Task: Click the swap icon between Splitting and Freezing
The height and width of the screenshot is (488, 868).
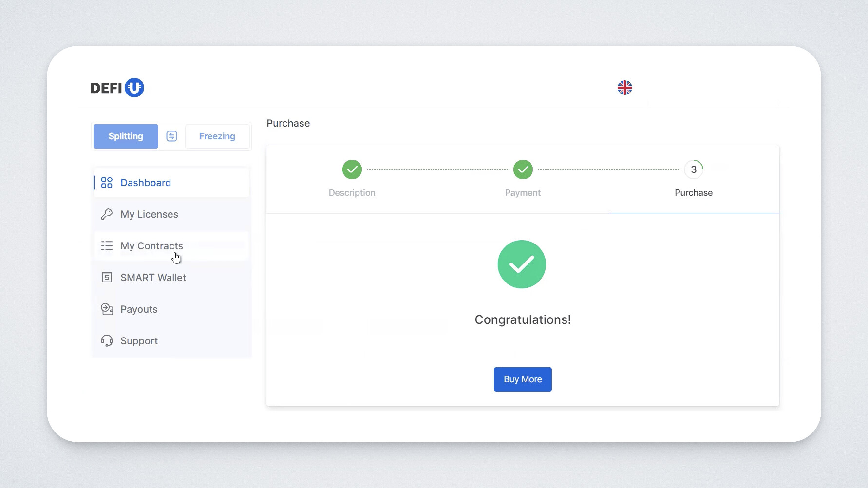Action: 171,136
